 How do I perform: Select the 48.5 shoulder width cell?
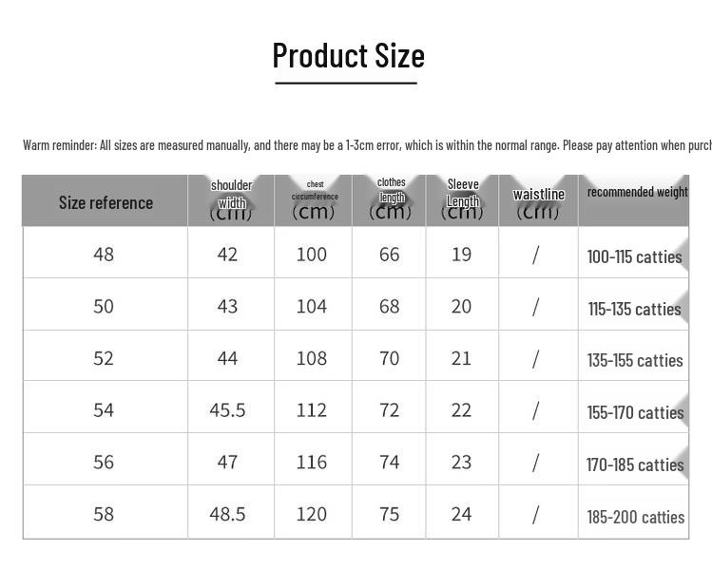[227, 514]
